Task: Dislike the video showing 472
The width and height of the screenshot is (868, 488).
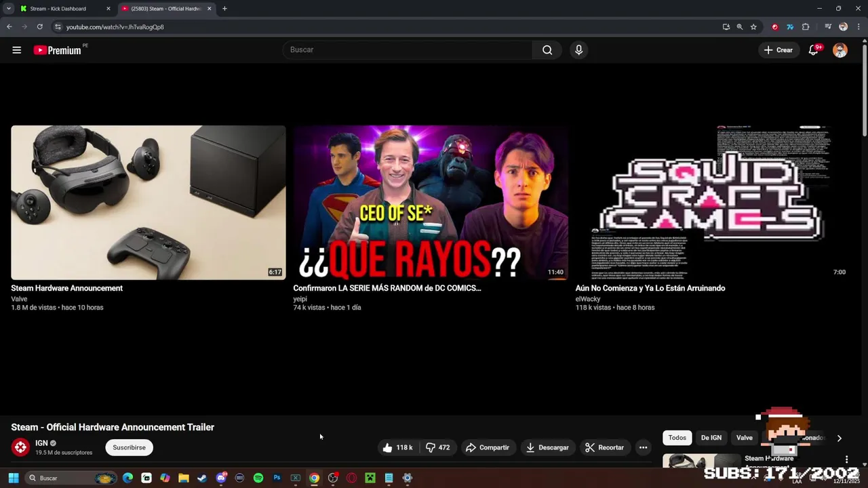Action: 438,447
